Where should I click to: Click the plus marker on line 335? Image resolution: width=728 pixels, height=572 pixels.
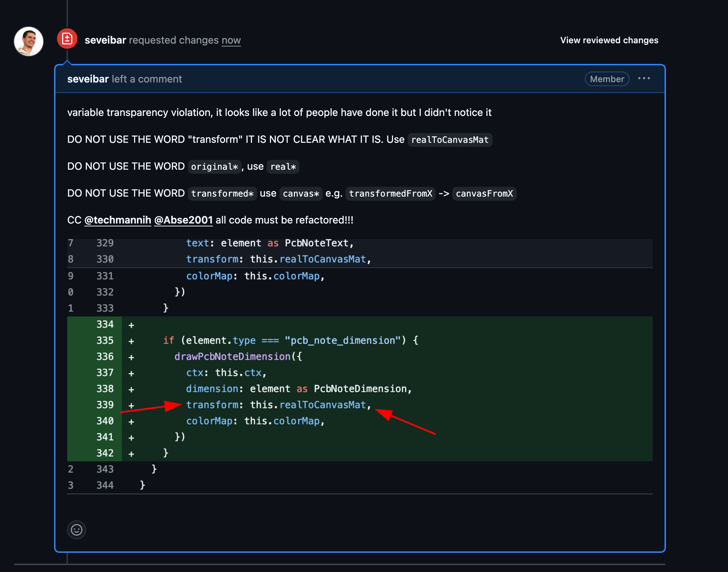coord(131,341)
